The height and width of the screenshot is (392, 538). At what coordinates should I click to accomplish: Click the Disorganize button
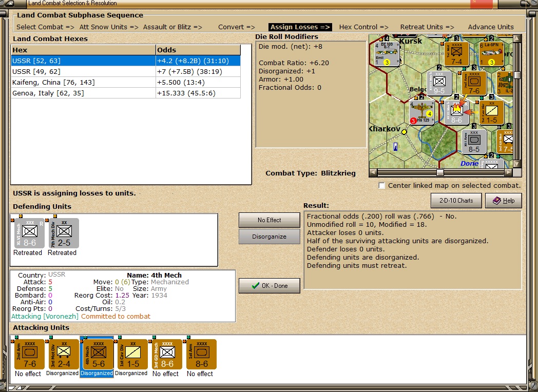coord(270,237)
